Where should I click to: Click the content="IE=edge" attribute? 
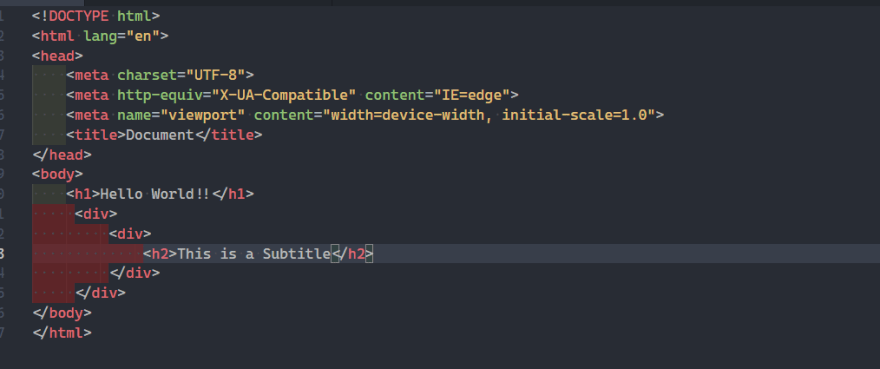(x=437, y=95)
